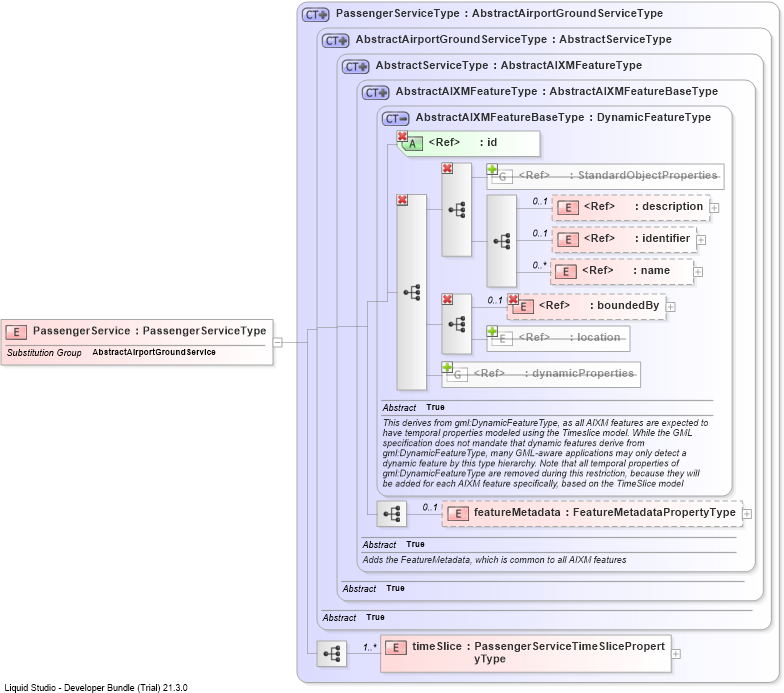Image resolution: width=784 pixels, height=693 pixels.
Task: Click the green plus on location element
Action: tap(492, 331)
